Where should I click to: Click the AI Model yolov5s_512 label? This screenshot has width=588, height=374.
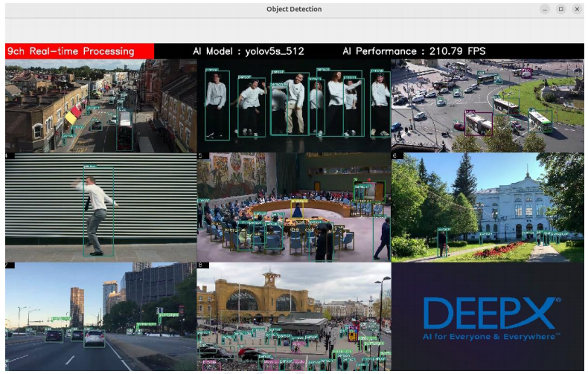click(248, 51)
